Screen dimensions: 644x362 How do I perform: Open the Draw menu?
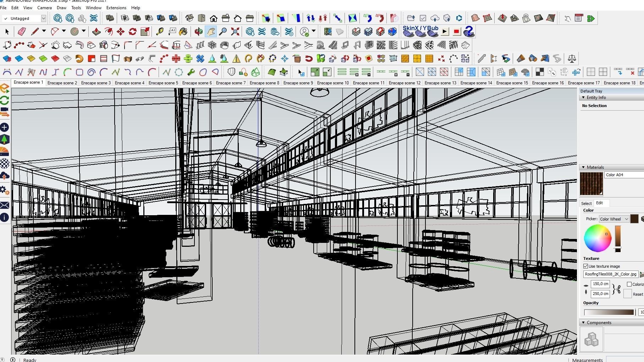[61, 7]
